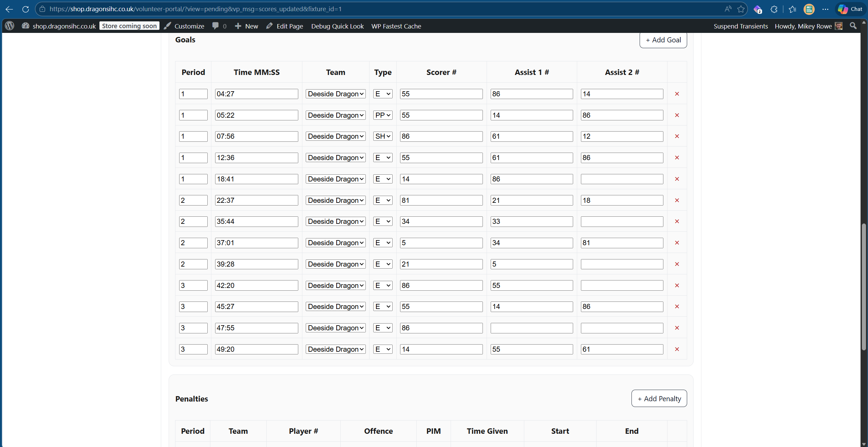Delete the last goal at 49:20

(676, 349)
